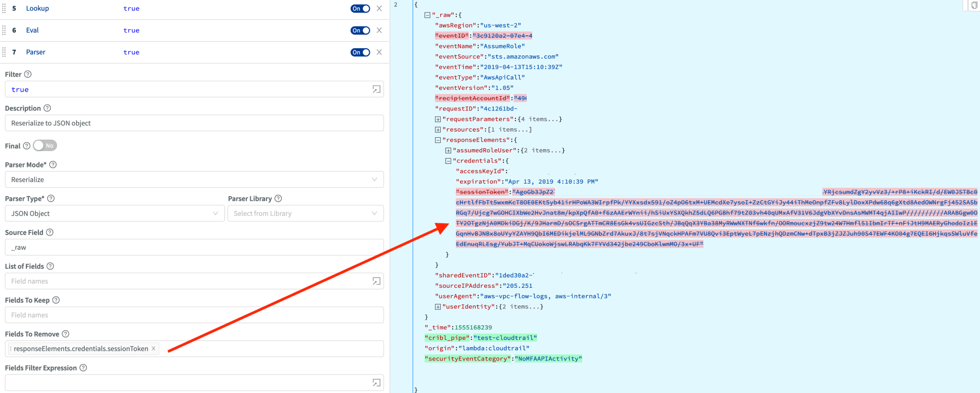Viewport: 980px width, 393px height.
Task: Disable the Eval function switch
Action: click(360, 31)
